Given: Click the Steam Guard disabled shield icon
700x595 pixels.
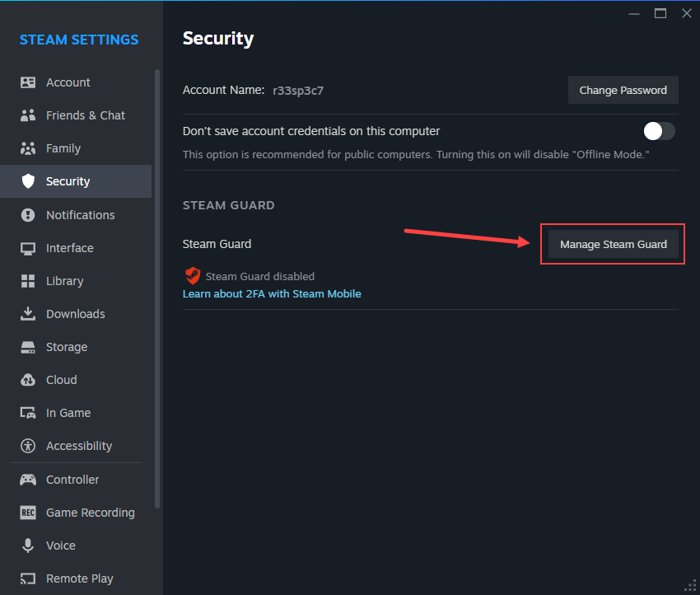Looking at the screenshot, I should 193,276.
